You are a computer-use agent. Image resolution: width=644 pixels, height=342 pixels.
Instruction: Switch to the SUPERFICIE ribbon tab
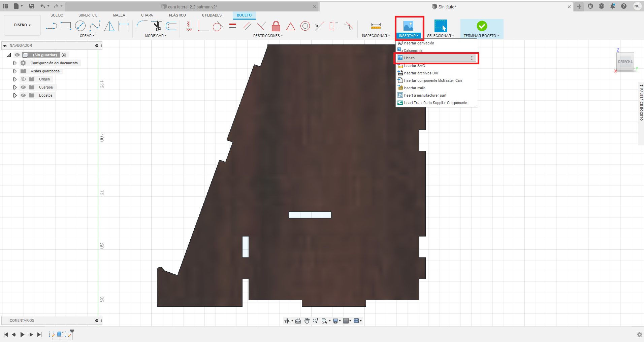pos(88,15)
